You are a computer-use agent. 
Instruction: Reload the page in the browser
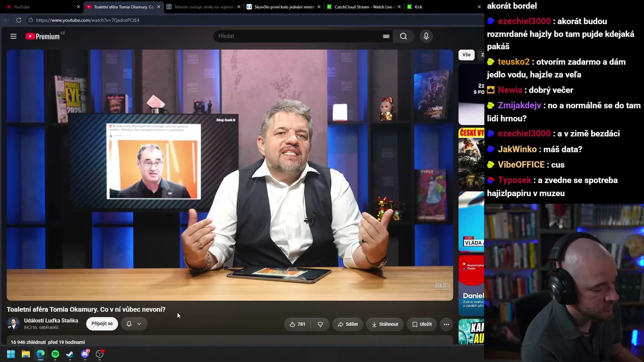[x=19, y=20]
